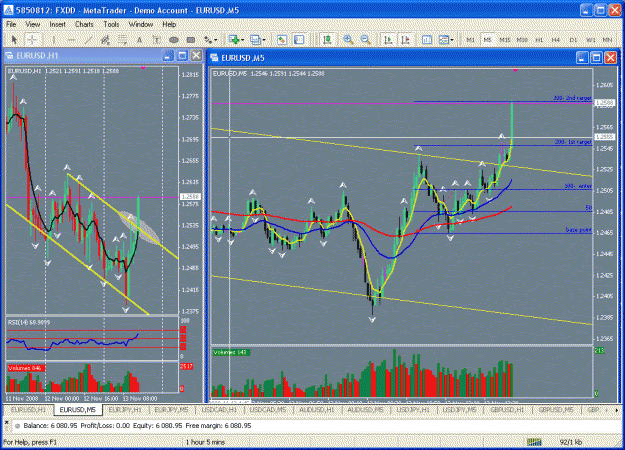This screenshot has width=625, height=450.
Task: Pick the vertical line drawing tool
Action: 53,40
